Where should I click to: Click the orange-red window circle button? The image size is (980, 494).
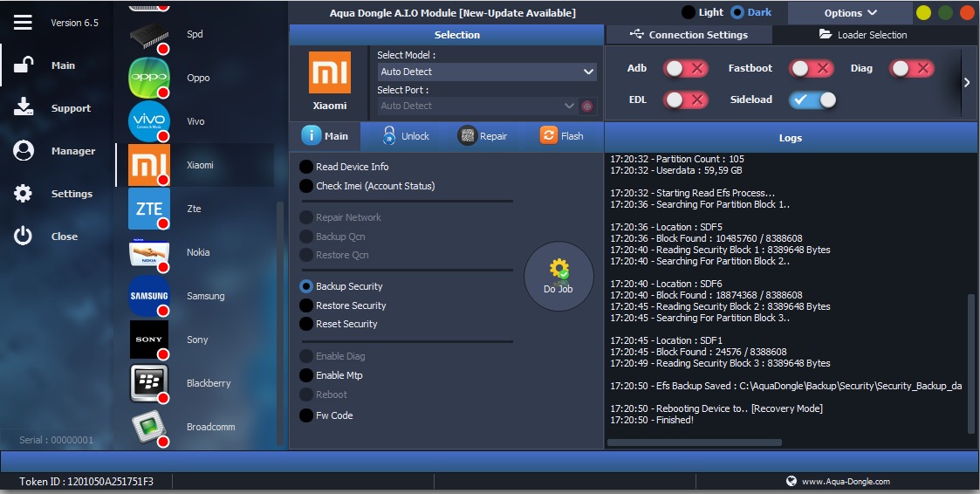pyautogui.click(x=968, y=12)
